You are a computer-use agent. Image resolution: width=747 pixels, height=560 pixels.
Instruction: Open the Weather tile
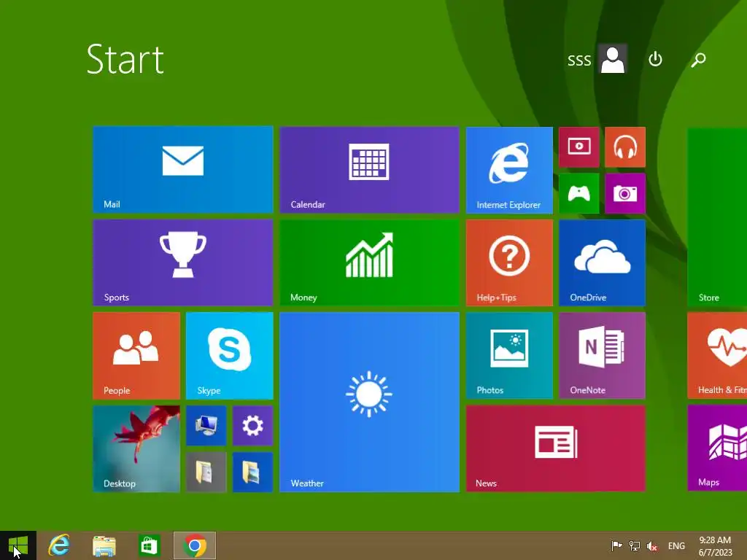point(369,402)
